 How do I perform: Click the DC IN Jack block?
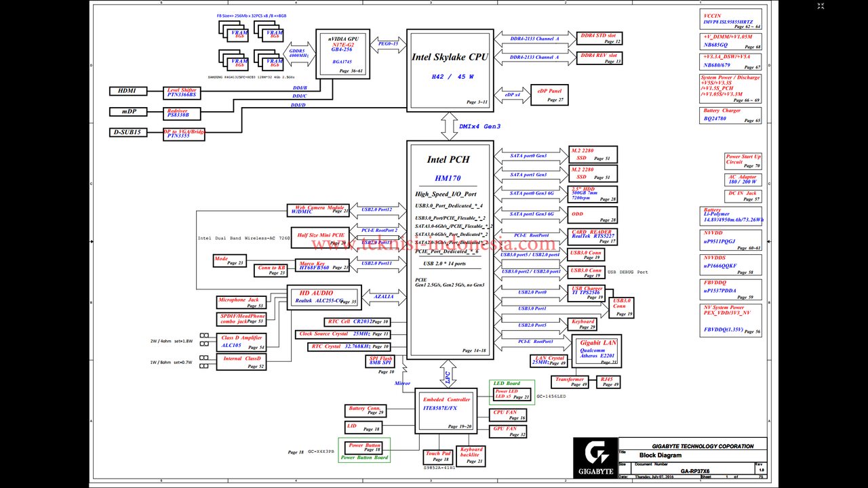point(743,197)
